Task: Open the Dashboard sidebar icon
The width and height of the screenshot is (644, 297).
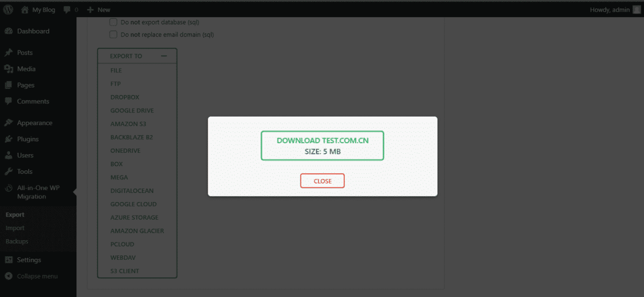Action: [9, 31]
